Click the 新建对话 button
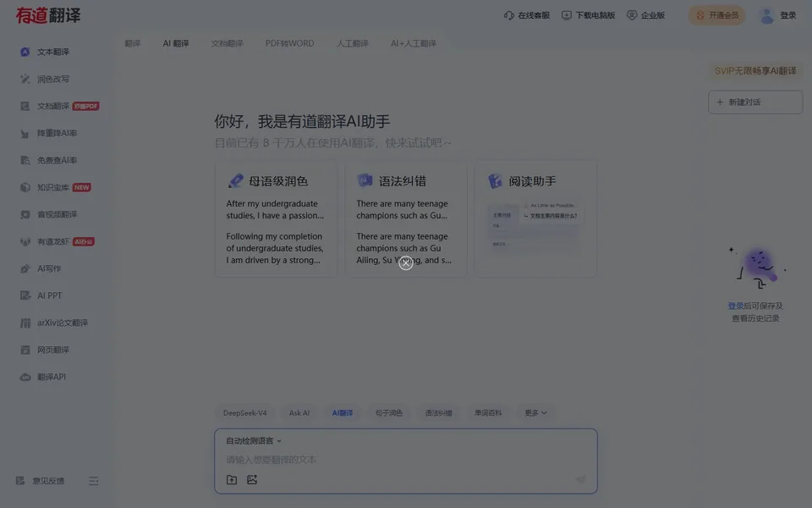 coord(755,102)
